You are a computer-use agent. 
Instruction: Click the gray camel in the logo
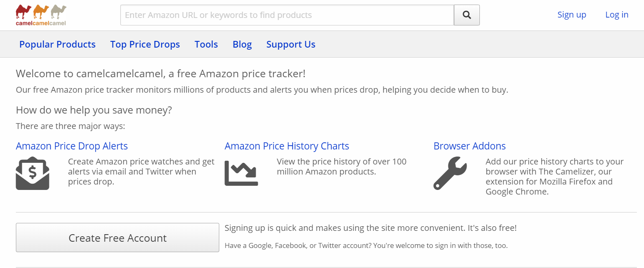[58, 12]
